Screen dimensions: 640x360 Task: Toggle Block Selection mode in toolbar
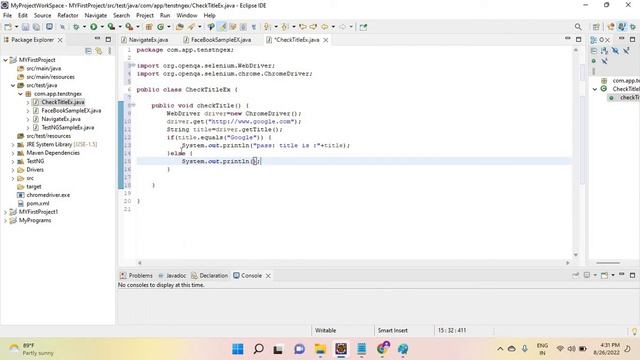tap(243, 27)
